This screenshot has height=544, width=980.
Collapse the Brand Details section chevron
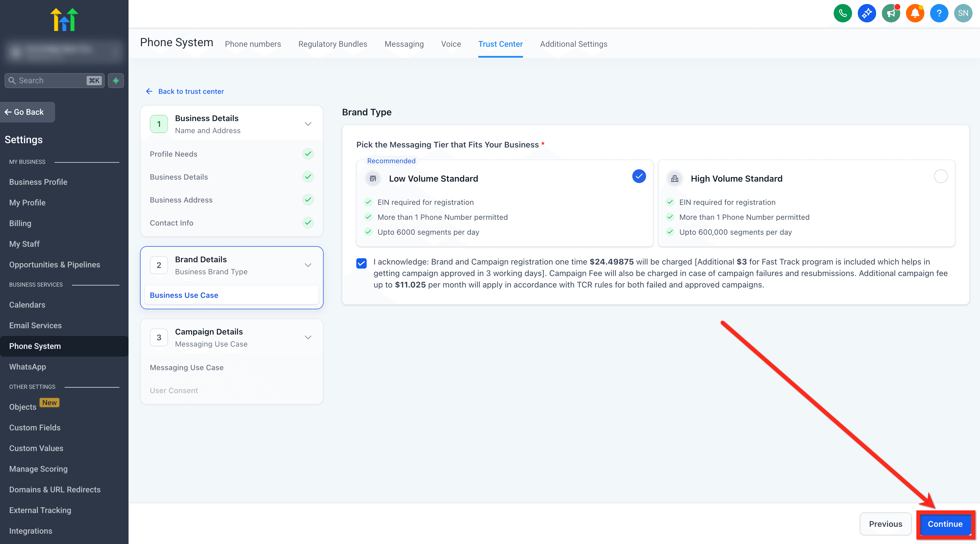(308, 265)
